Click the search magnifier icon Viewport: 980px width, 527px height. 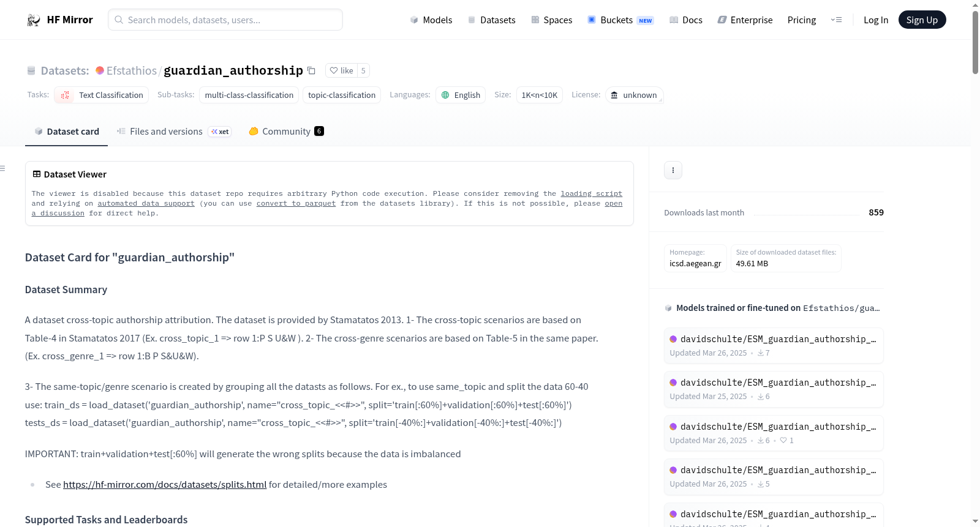[119, 20]
